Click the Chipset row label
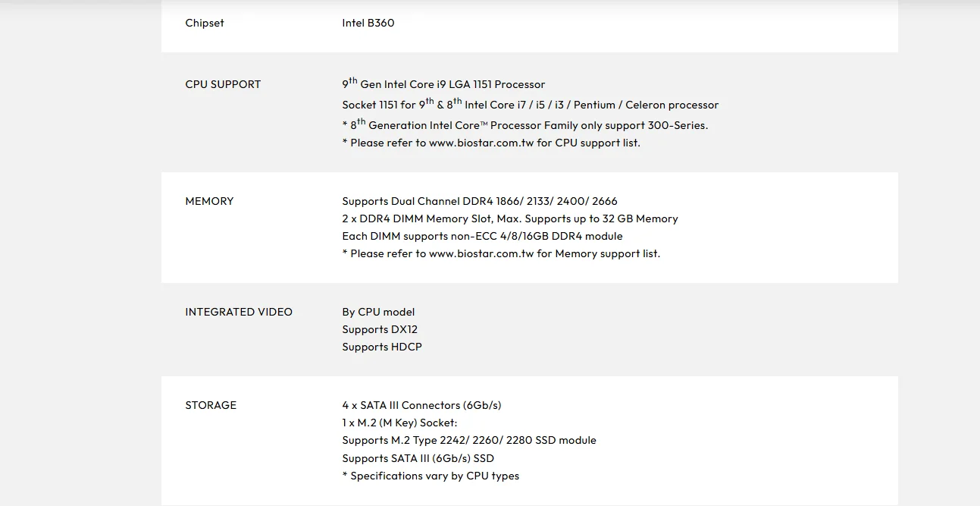 point(205,23)
